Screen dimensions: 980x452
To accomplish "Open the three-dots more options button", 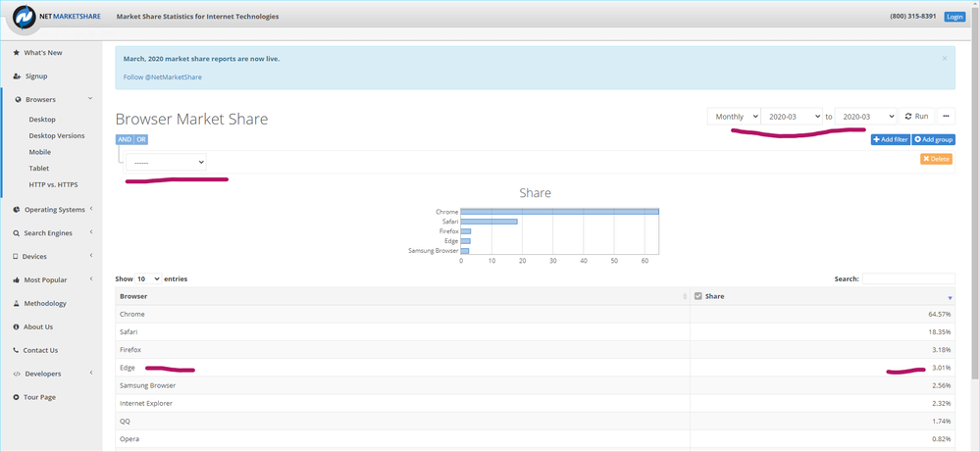I will pyautogui.click(x=946, y=116).
